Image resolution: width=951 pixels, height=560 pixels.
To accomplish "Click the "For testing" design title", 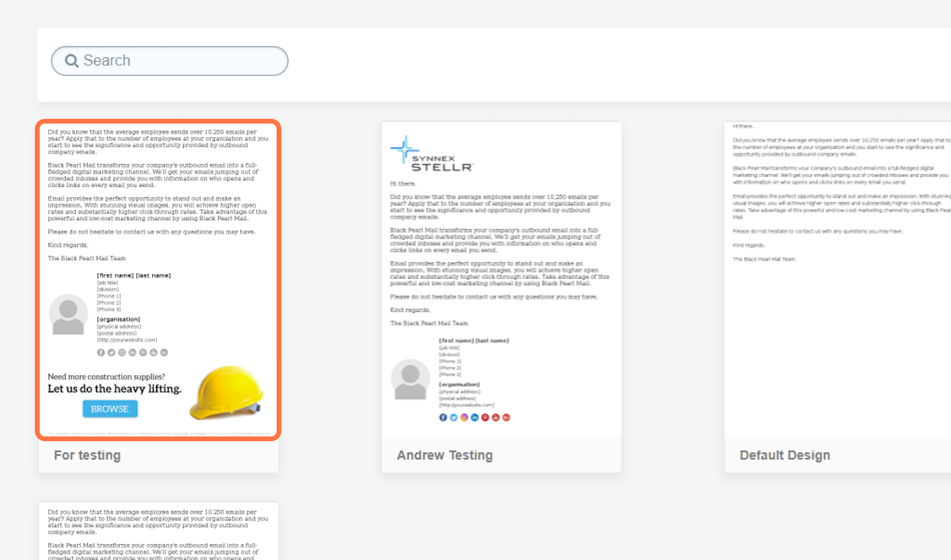I will [x=87, y=455].
